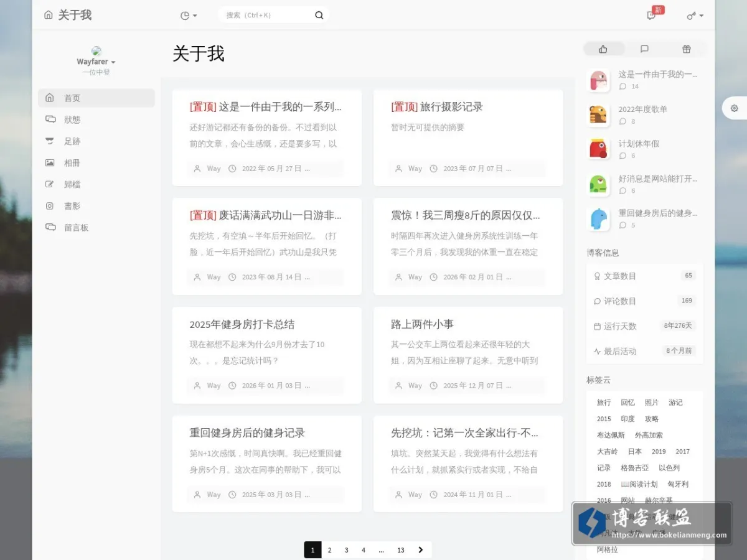Expand the Wayfarer user dropdown
747x560 pixels.
(x=96, y=62)
